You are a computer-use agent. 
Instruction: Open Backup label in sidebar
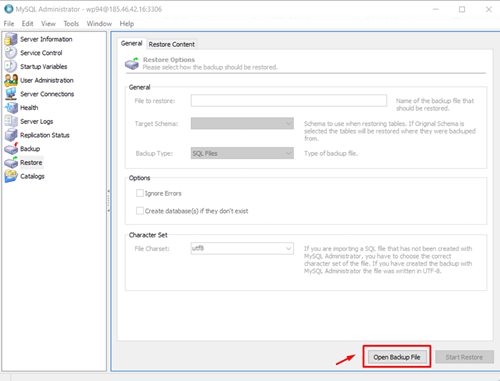(x=30, y=149)
